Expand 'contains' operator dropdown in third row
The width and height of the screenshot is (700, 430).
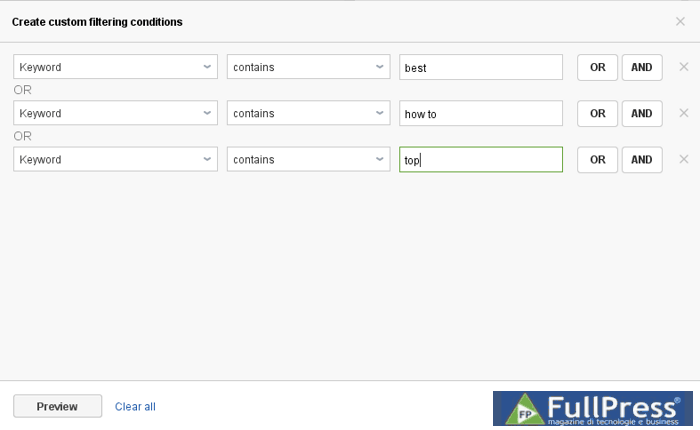pyautogui.click(x=308, y=159)
